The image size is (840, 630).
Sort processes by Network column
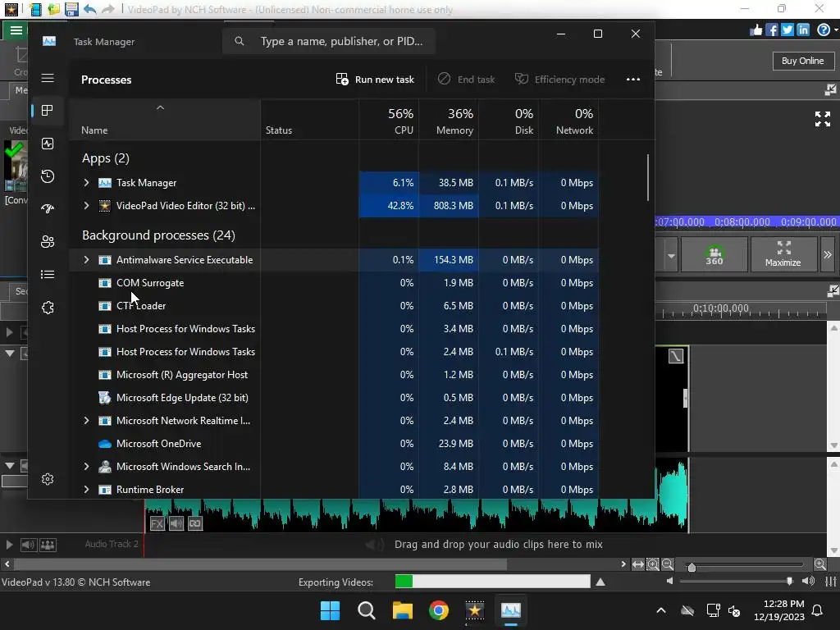click(x=569, y=121)
